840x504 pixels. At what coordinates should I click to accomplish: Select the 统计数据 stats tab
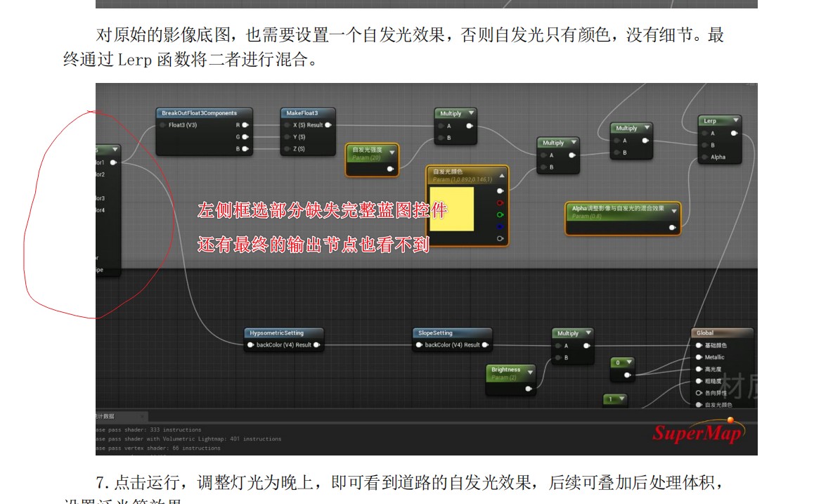(x=105, y=416)
